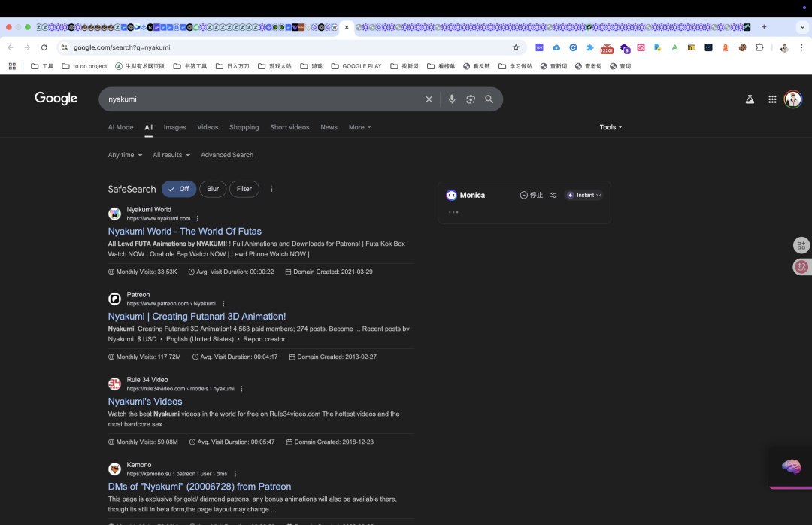812x525 pixels.
Task: Expand the More search categories menu
Action: tap(359, 127)
